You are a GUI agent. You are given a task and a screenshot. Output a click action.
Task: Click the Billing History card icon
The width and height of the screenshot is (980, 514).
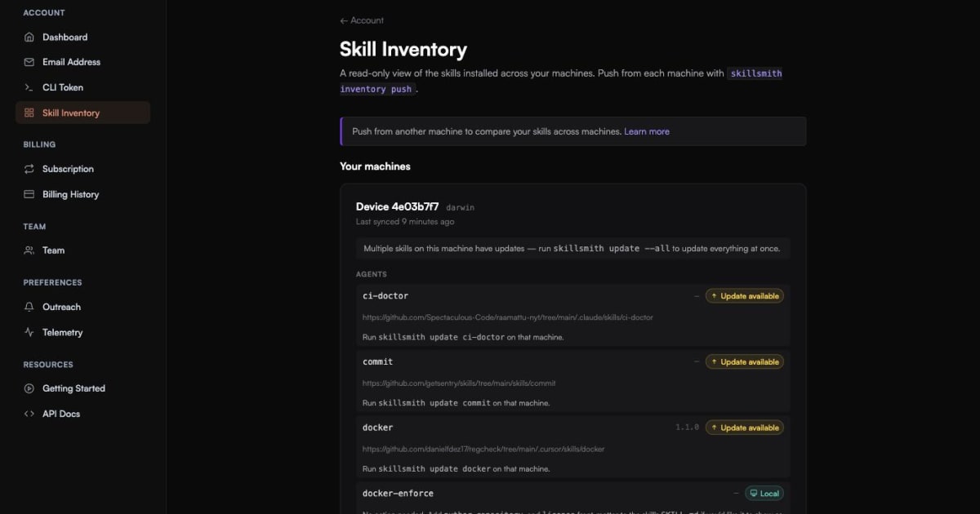coord(29,194)
